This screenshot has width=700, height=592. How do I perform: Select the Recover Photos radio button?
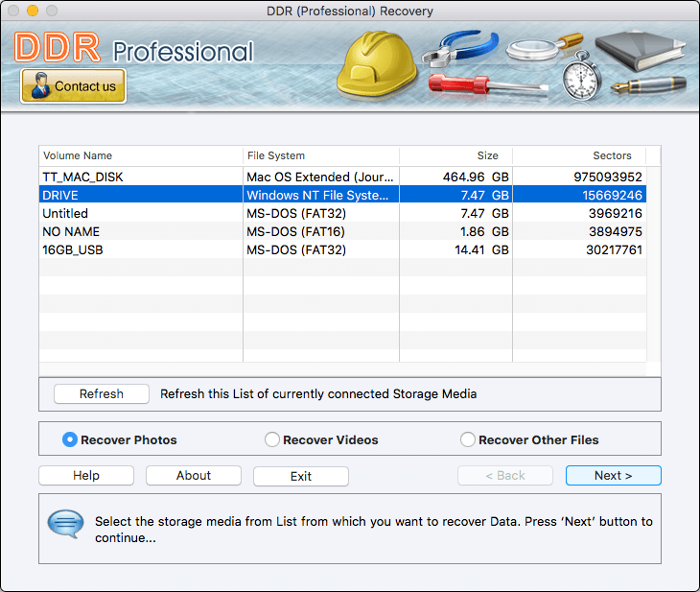coord(70,439)
